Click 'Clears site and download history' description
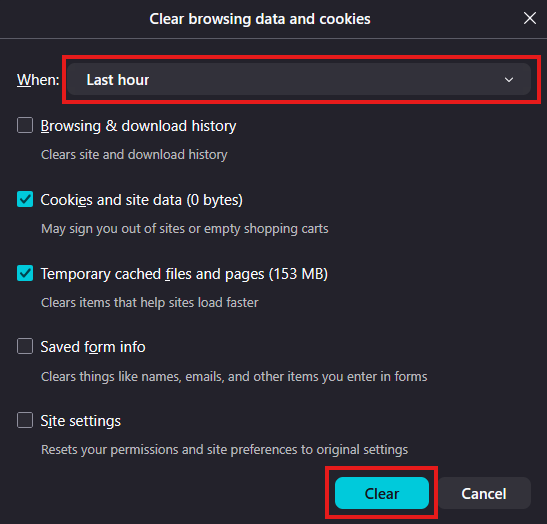The height and width of the screenshot is (524, 547). 134,155
